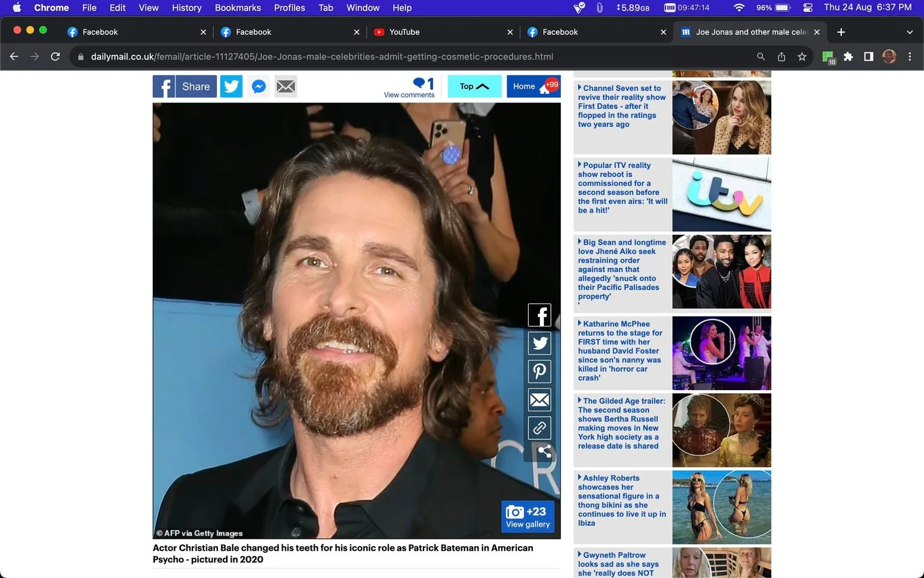
Task: Open macOS Control Center toggles icon
Action: [x=808, y=8]
